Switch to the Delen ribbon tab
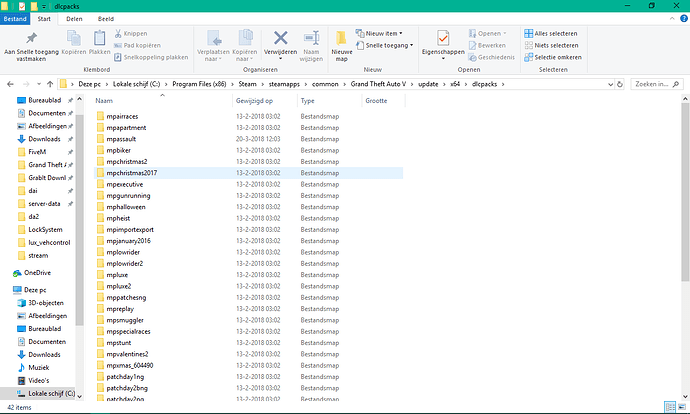Viewport: 690px width, 414px height. click(74, 19)
